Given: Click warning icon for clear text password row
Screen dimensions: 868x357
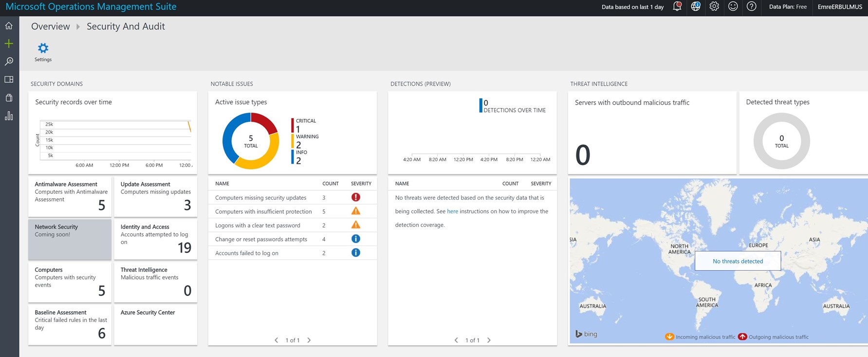Looking at the screenshot, I should click(x=356, y=225).
